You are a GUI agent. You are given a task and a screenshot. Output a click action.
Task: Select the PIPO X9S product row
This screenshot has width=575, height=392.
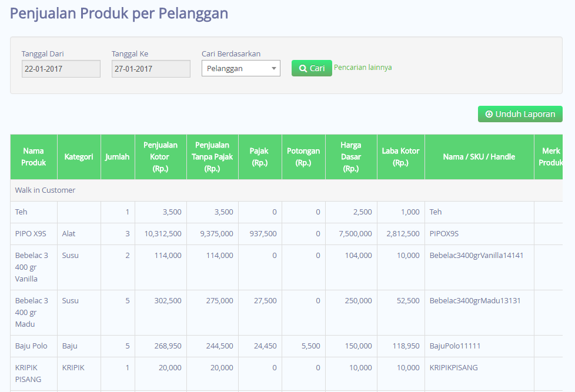coord(286,234)
